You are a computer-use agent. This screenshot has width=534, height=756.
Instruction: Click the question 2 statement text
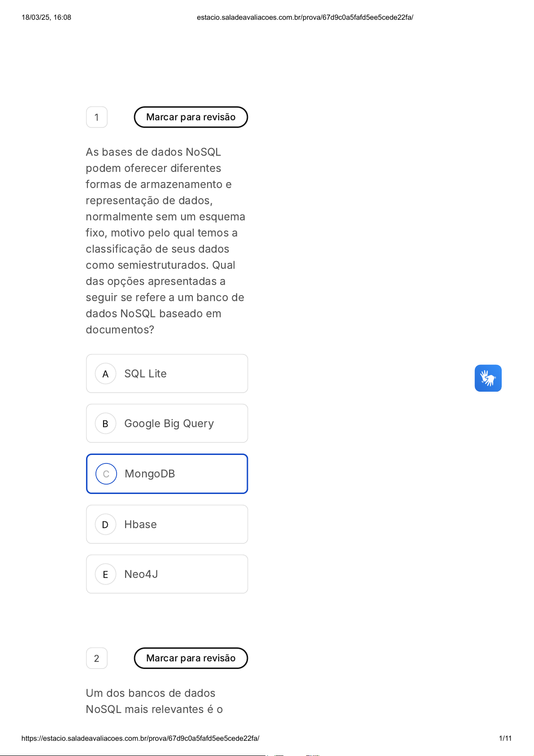point(154,701)
